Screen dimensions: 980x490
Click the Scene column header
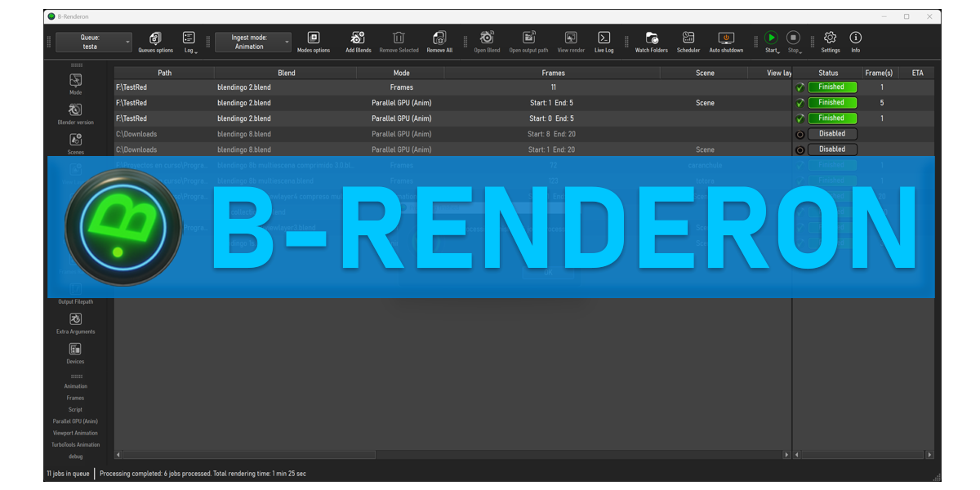pyautogui.click(x=705, y=73)
